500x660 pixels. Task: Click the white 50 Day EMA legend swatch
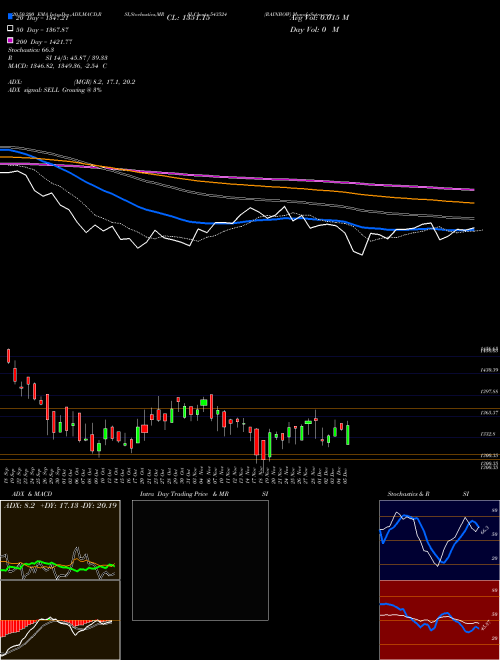click(11, 29)
